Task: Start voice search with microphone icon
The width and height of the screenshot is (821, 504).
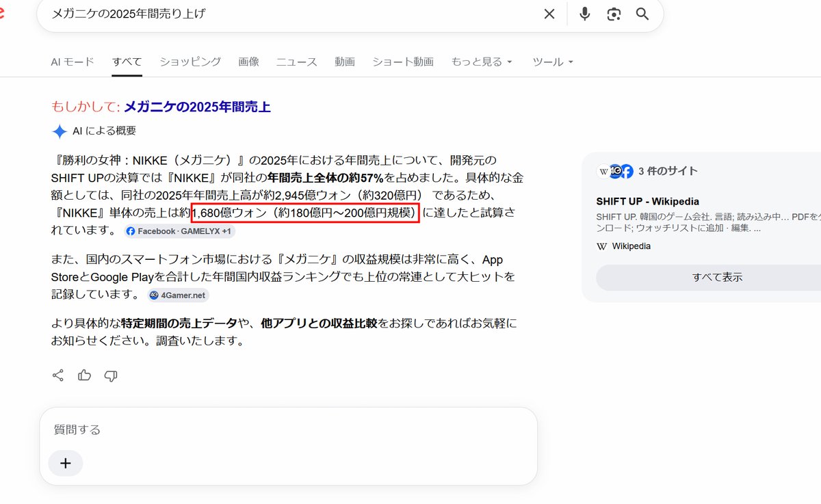Action: (585, 14)
